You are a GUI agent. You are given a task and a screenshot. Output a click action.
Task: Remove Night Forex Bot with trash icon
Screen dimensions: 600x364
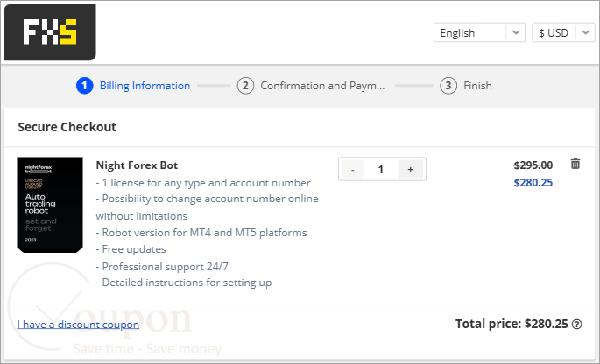point(575,164)
